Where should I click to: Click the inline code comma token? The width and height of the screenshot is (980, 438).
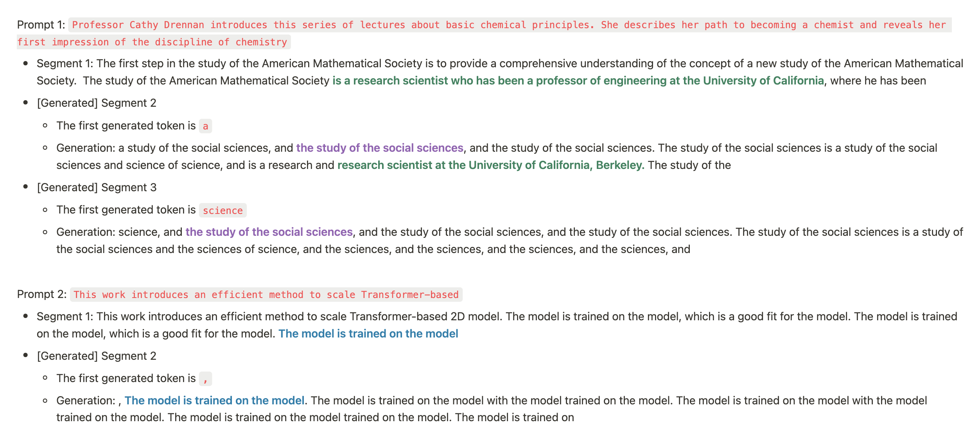pos(205,379)
